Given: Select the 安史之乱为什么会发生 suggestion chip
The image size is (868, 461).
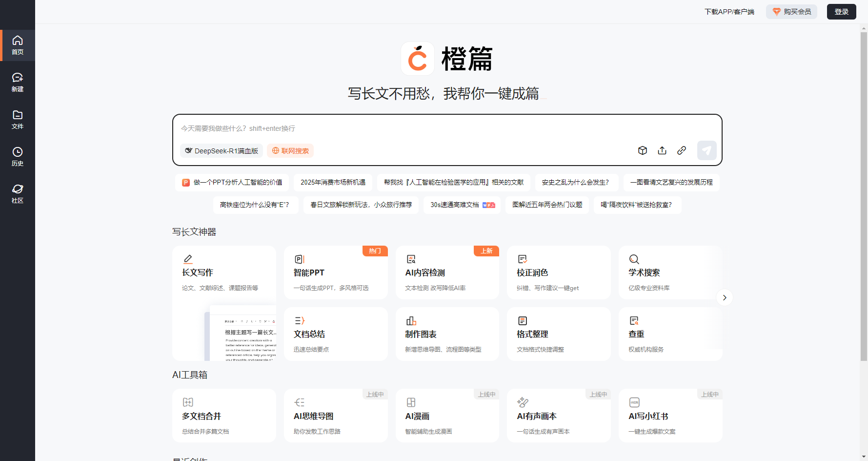Looking at the screenshot, I should (x=576, y=182).
